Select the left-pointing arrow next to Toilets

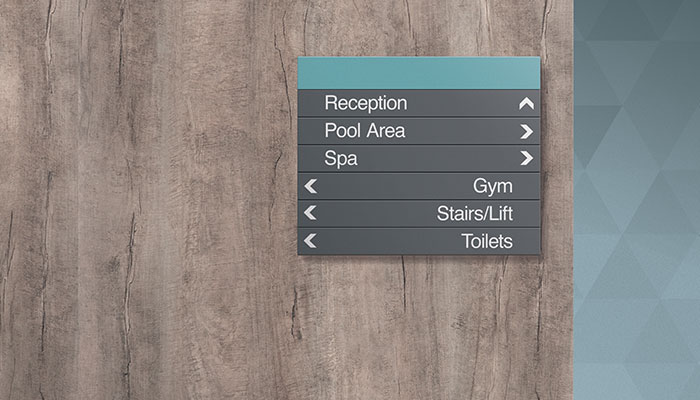pos(310,241)
